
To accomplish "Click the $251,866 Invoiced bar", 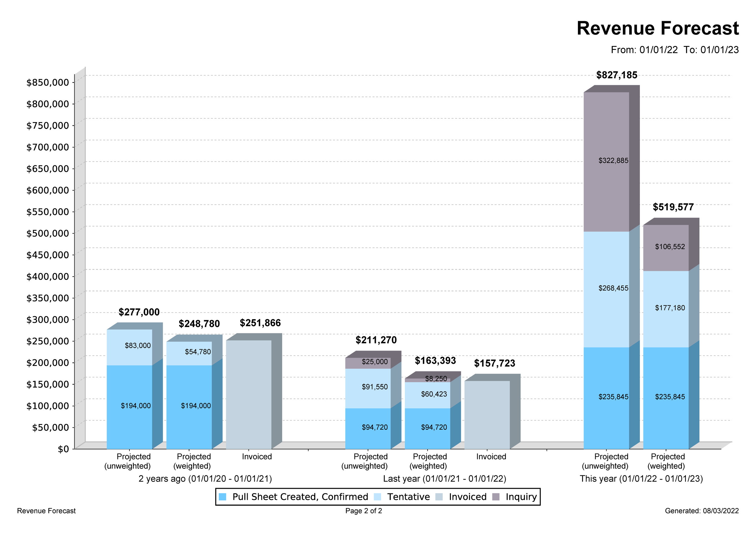I will tap(249, 394).
